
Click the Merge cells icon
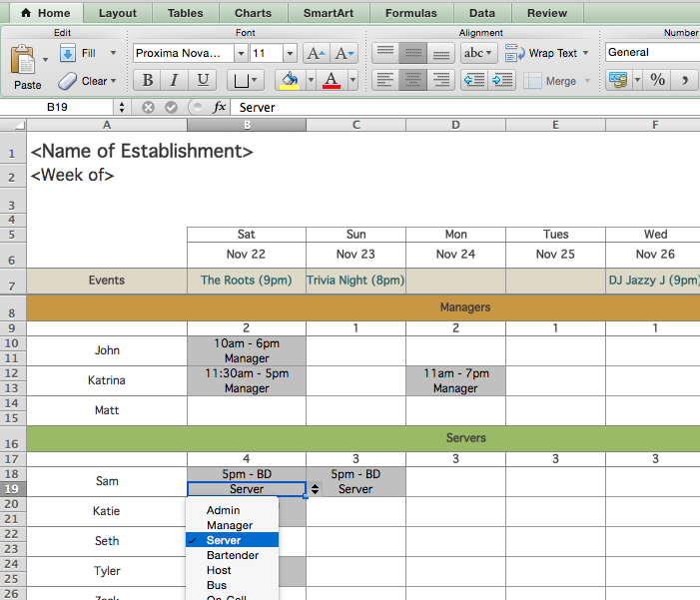532,81
